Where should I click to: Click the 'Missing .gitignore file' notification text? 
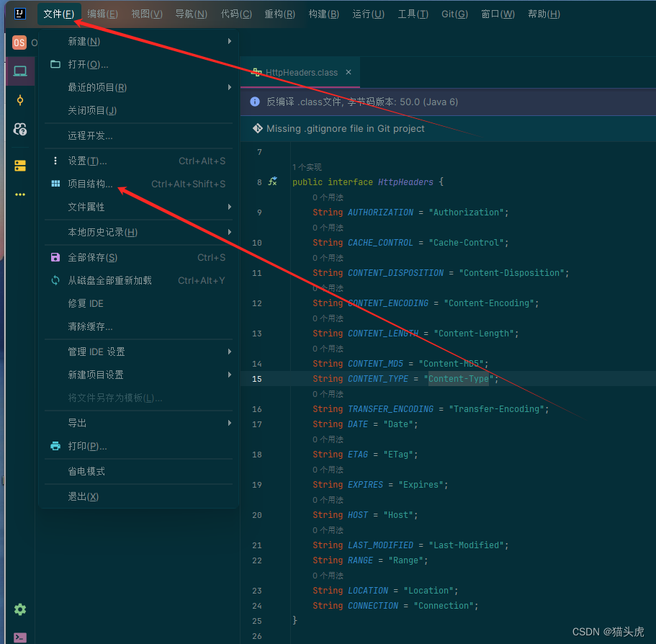[x=345, y=128]
